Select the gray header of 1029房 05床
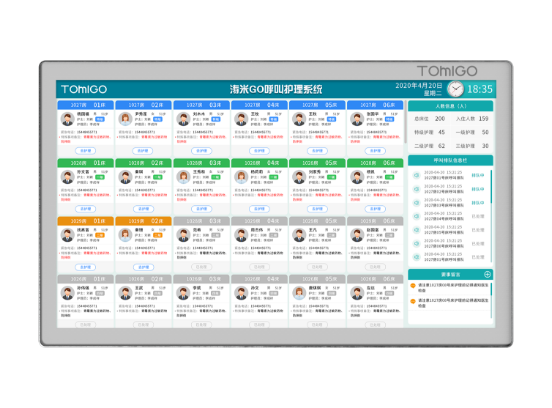 (318, 221)
